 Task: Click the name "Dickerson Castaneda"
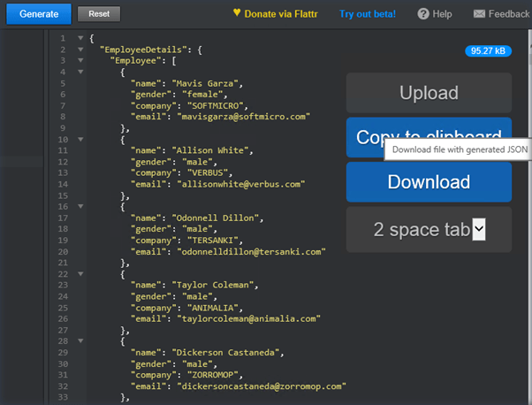coord(225,353)
